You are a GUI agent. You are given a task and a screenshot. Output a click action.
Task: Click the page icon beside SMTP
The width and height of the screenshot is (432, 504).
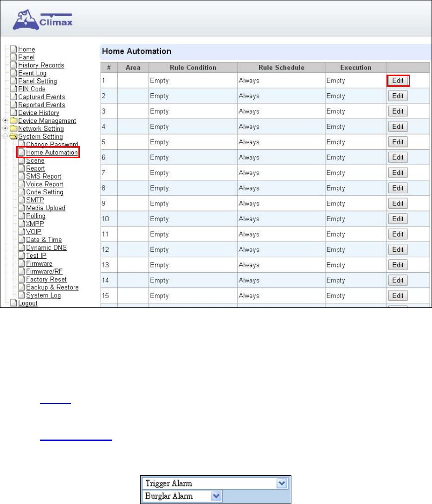(21, 200)
